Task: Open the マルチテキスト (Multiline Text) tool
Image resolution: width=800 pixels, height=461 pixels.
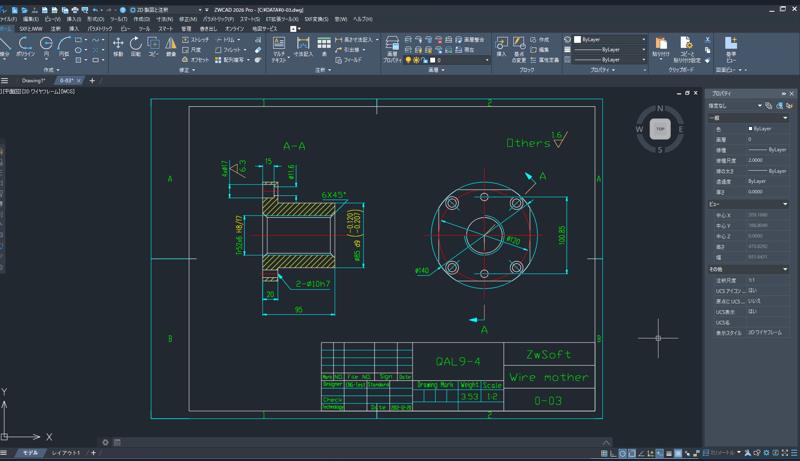Action: coord(279,47)
